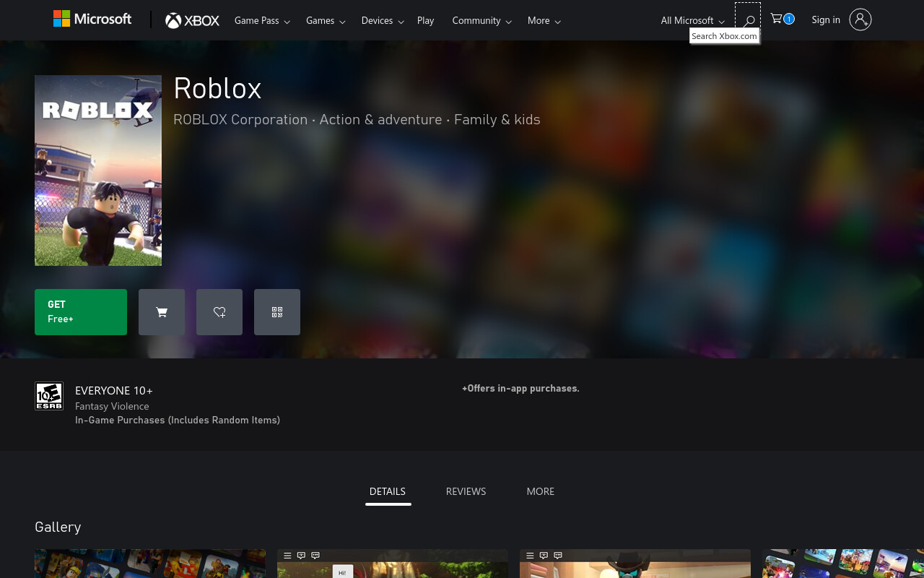Click the account avatar icon
Image resolution: width=924 pixels, height=578 pixels.
[x=860, y=20]
